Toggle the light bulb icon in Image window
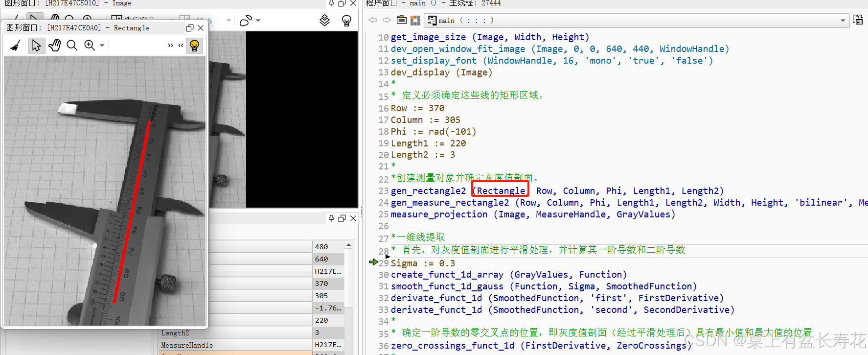This screenshot has height=355, width=868. (346, 21)
